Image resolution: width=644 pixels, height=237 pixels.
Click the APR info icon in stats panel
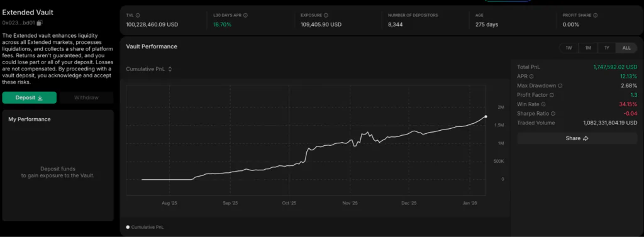coord(531,77)
